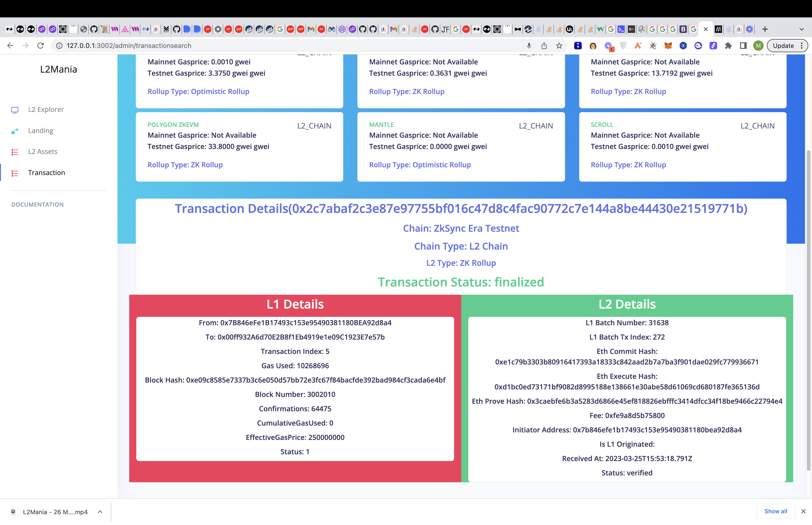
Task: Open the blue semicolon extension
Action: coord(578,46)
